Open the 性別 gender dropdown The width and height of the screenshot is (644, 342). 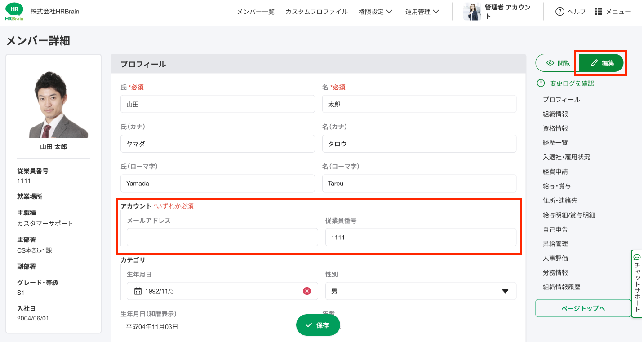point(420,291)
